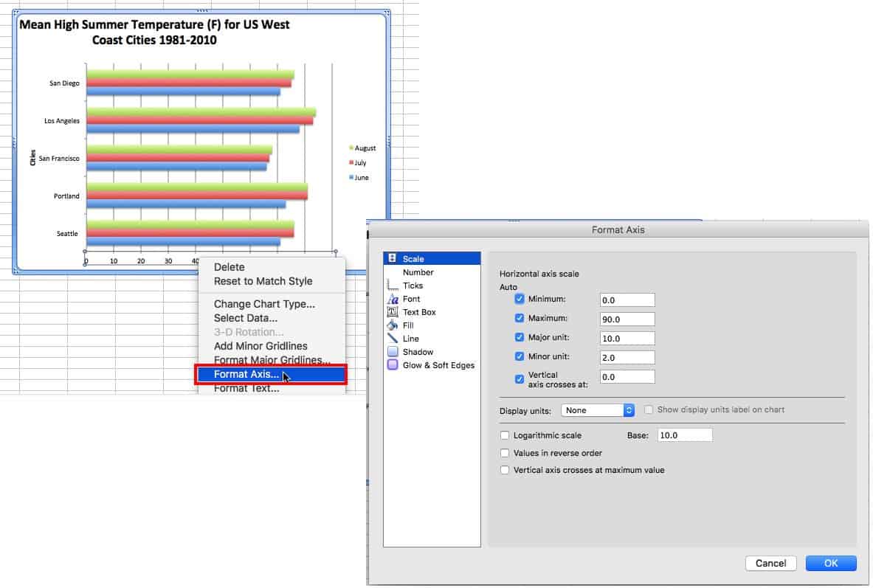Click the Font category icon
Screen dimensions: 873x588
[x=392, y=299]
